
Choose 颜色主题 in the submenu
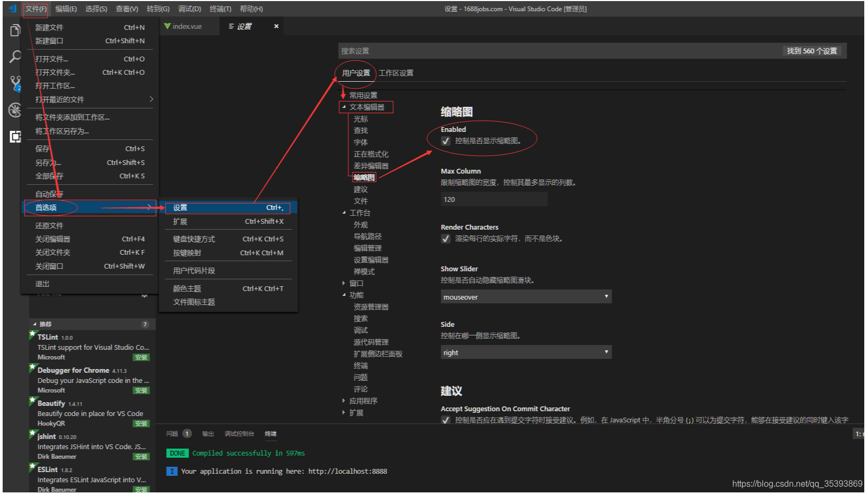point(228,289)
